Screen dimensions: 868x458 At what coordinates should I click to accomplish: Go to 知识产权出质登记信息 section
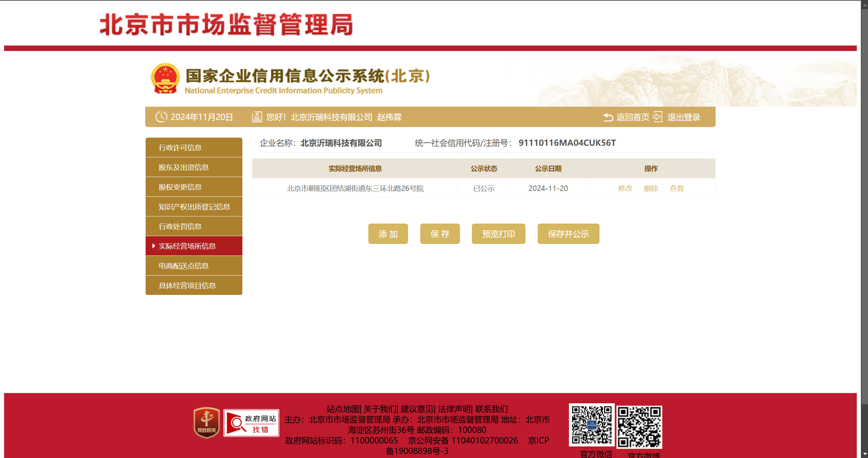(194, 207)
